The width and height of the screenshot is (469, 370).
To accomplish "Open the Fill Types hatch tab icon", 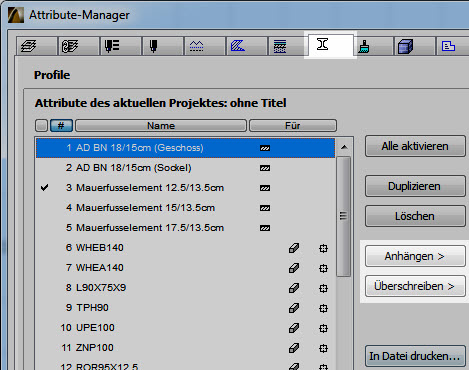I will [238, 46].
